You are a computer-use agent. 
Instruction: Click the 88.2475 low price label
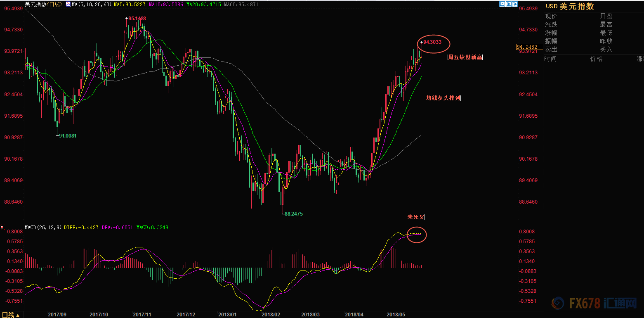click(294, 214)
